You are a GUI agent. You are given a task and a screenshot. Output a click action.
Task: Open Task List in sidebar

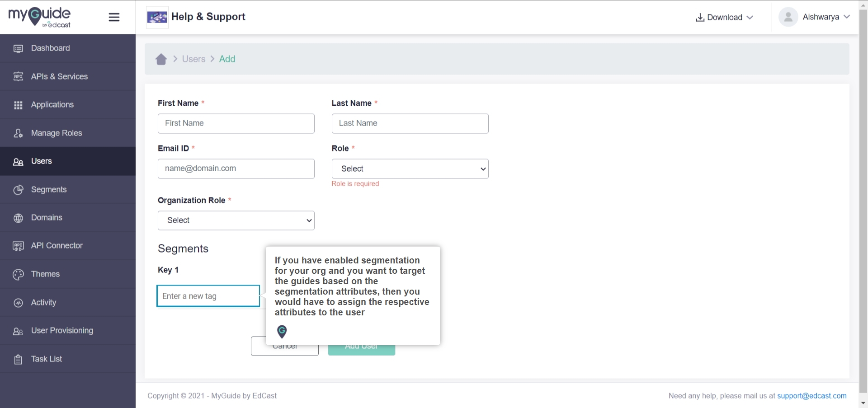[x=68, y=359]
